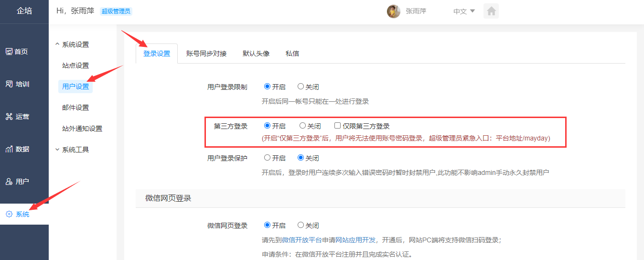Viewport: 644px width, 260px height.
Task: Enable the 仅限第三方登录 checkbox
Action: point(338,126)
